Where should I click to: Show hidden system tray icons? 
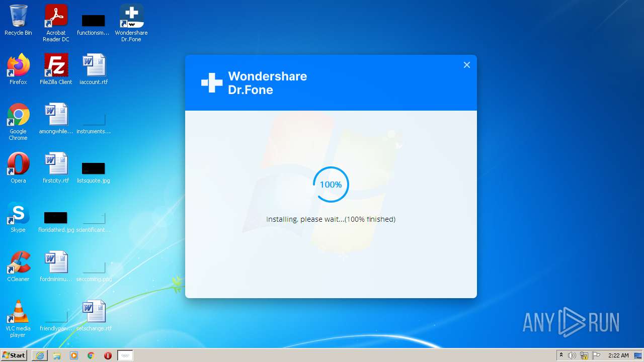[x=561, y=355]
